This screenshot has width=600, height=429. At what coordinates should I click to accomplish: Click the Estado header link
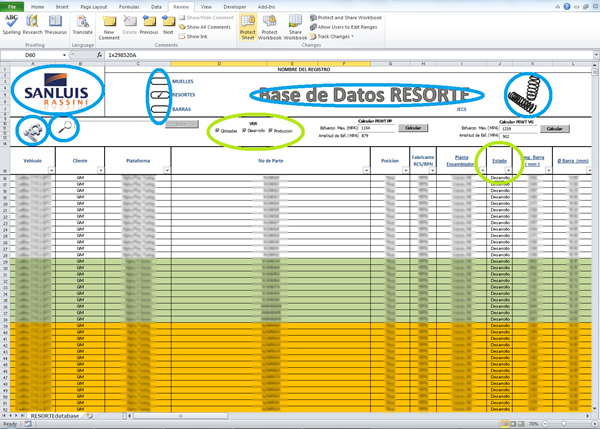click(x=499, y=161)
